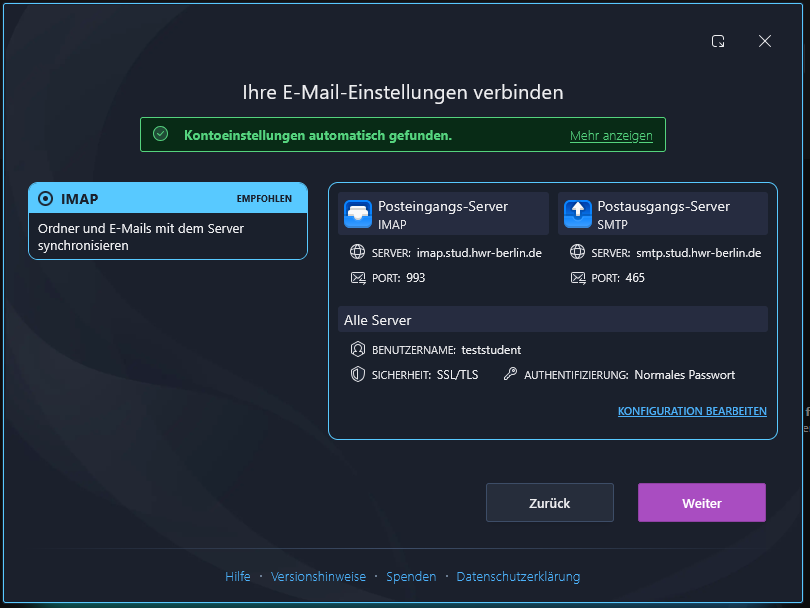Click the shield icon beside Sicherheit
The image size is (810, 608).
point(357,375)
